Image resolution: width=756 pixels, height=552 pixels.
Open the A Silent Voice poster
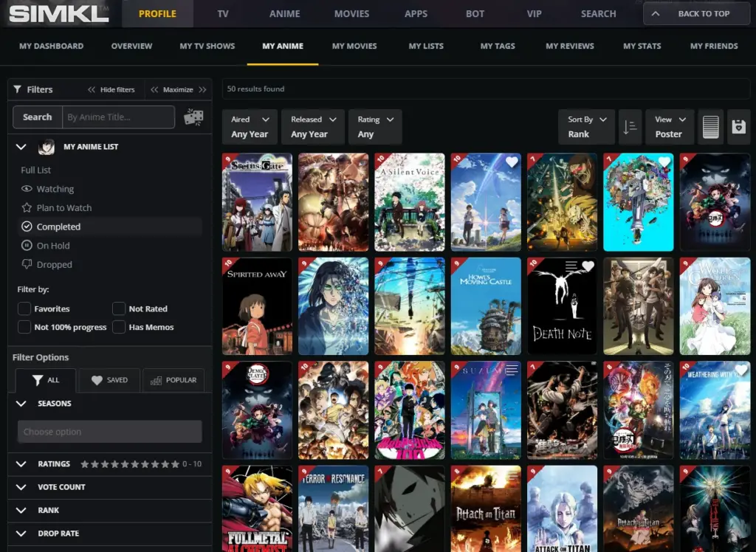(x=410, y=202)
